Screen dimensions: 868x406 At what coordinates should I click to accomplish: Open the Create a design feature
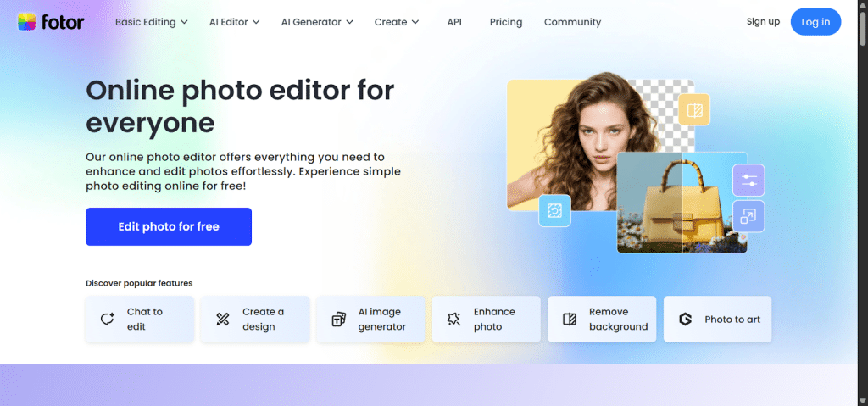[255, 319]
